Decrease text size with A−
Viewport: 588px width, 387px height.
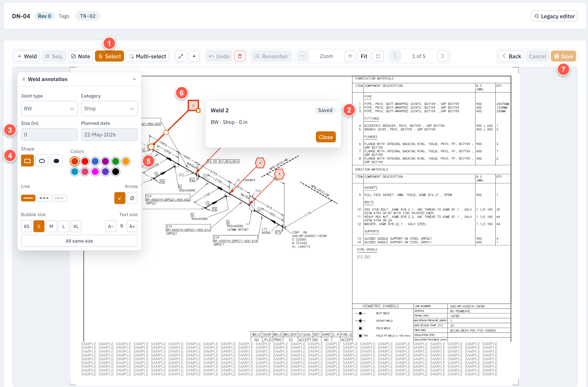[x=111, y=226]
